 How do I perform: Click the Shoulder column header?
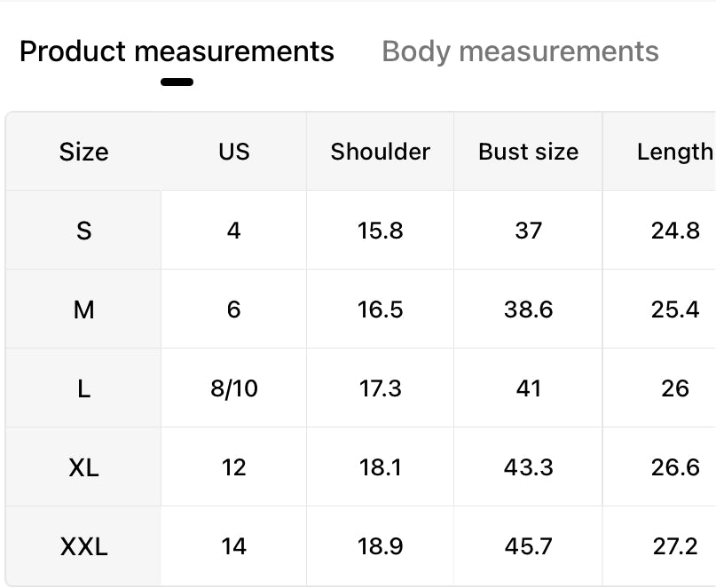click(380, 152)
